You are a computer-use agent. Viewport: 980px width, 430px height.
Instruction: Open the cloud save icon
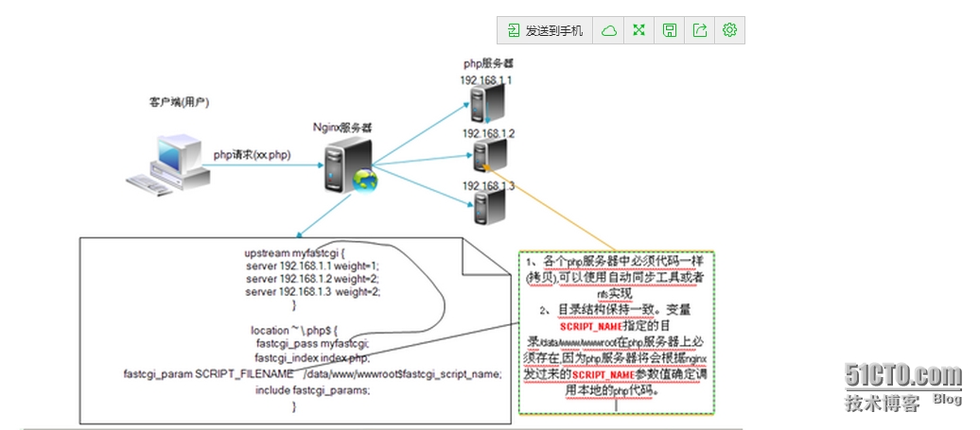(x=609, y=30)
